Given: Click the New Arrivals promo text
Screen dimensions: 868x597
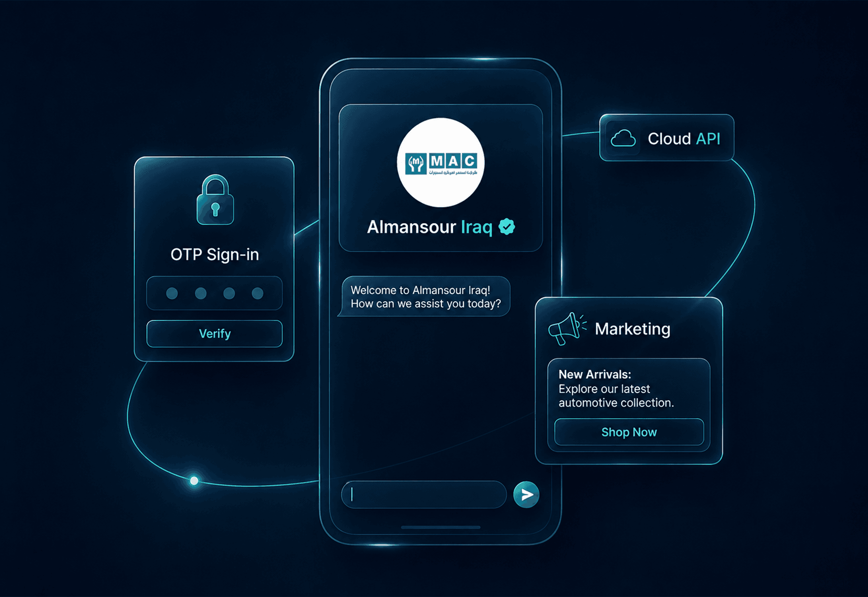Looking at the screenshot, I should (x=616, y=388).
